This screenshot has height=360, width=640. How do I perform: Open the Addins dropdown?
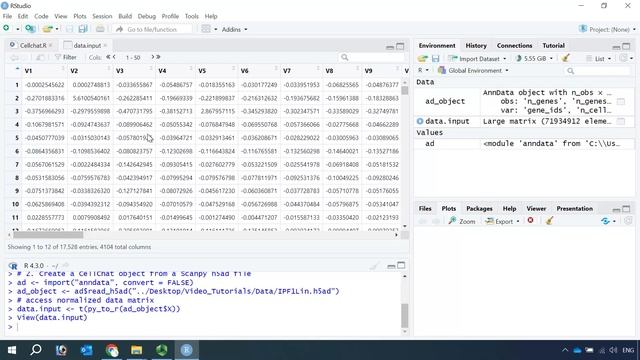click(x=234, y=29)
